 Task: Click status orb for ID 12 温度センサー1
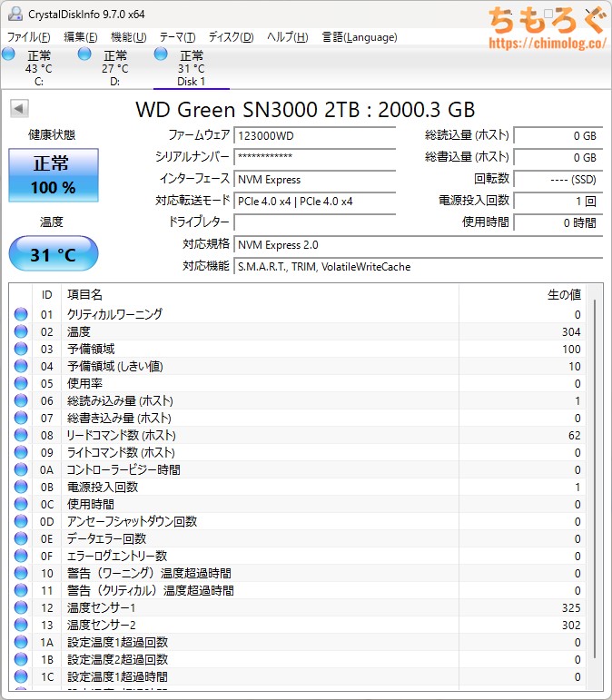(x=21, y=607)
